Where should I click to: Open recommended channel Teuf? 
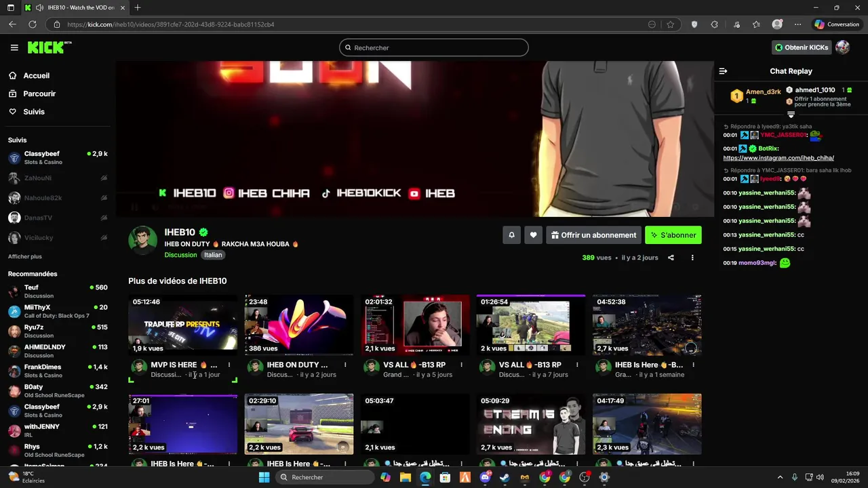[x=58, y=291]
